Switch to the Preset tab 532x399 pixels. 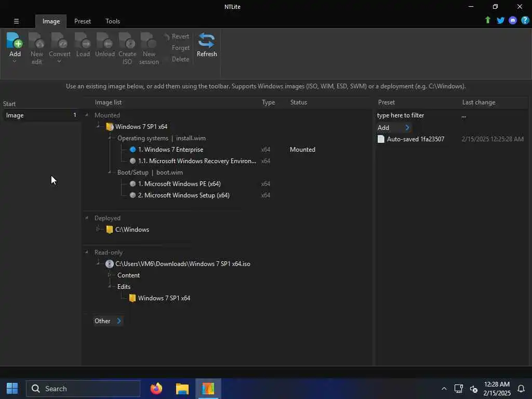(x=83, y=21)
